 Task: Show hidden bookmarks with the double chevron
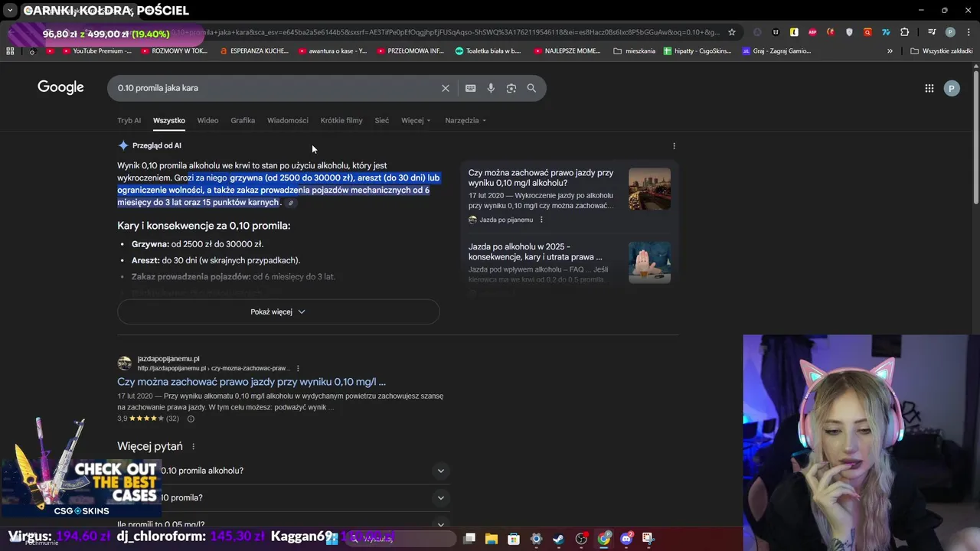[890, 51]
